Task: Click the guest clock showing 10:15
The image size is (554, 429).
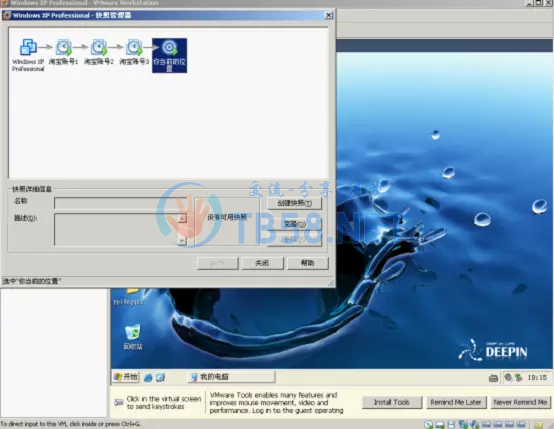Action: [x=537, y=377]
